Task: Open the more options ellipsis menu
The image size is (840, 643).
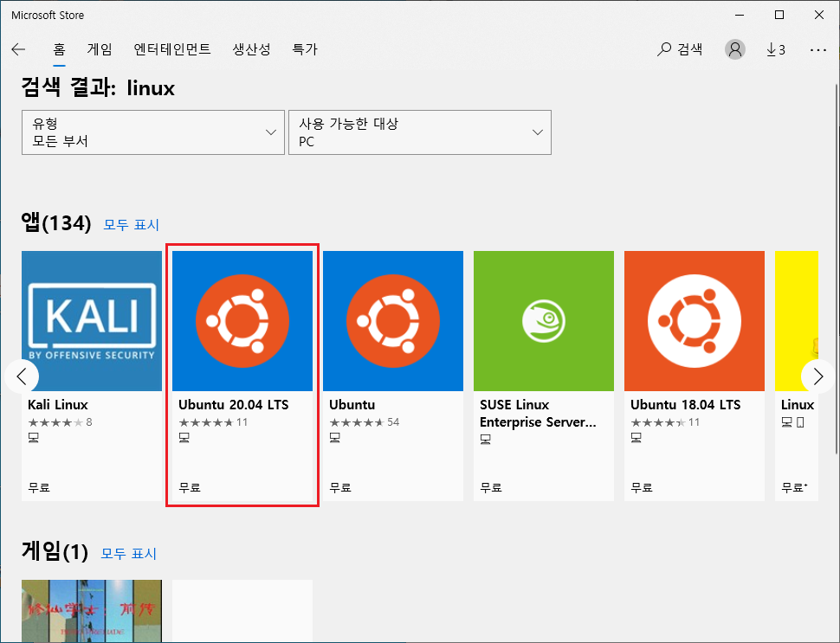Action: (818, 49)
